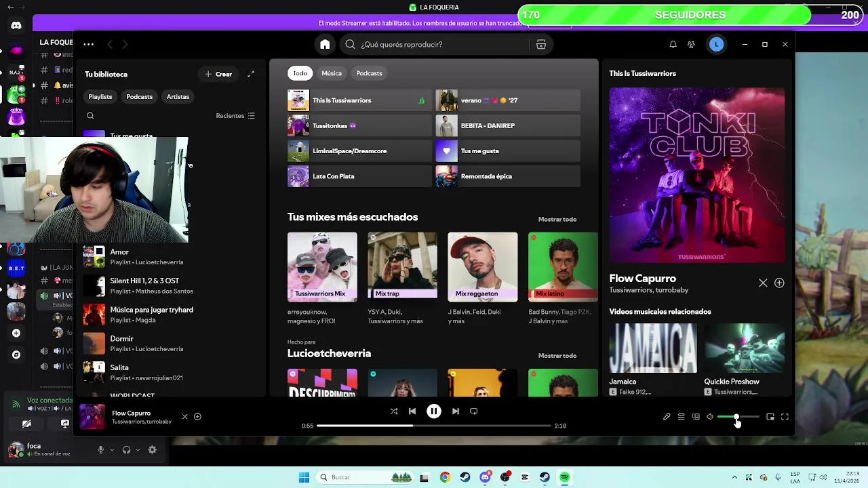Viewport: 868px width, 488px height.
Task: Open Flow Capurro title in right panel
Action: pos(642,278)
